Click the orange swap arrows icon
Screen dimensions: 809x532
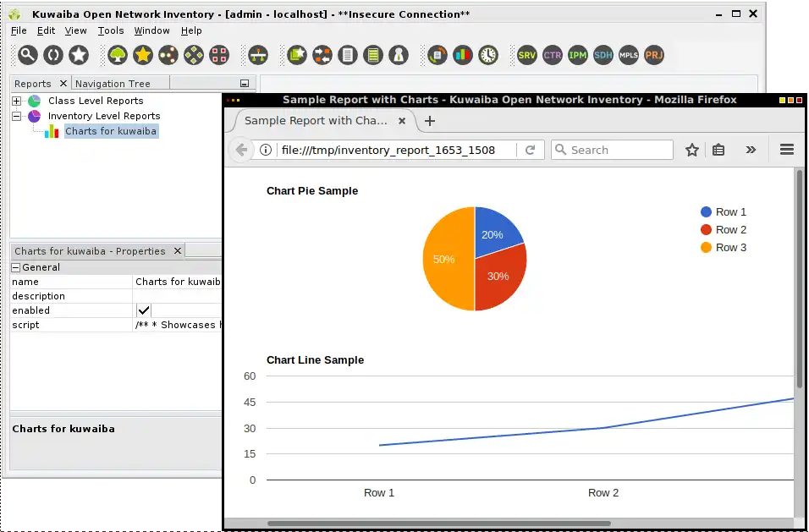(x=322, y=55)
